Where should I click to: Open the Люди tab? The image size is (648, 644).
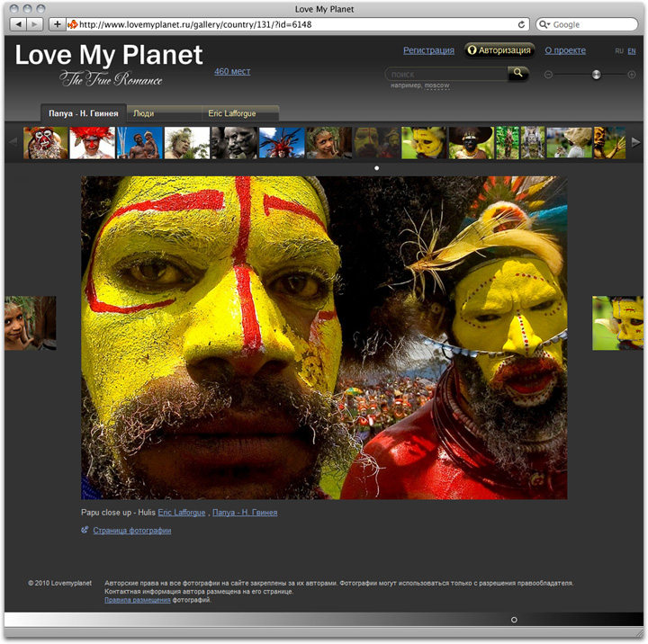point(143,114)
